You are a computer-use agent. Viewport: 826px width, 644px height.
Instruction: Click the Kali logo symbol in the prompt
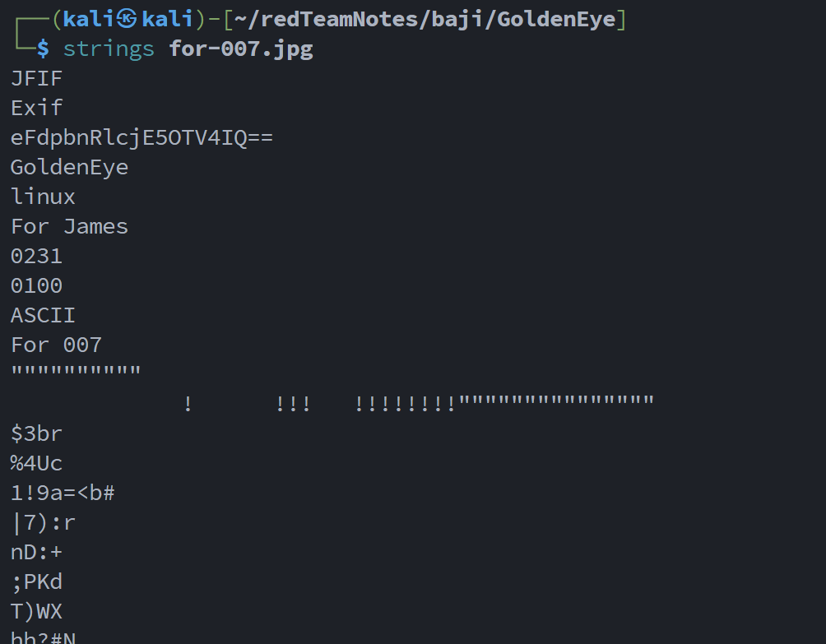[x=128, y=19]
